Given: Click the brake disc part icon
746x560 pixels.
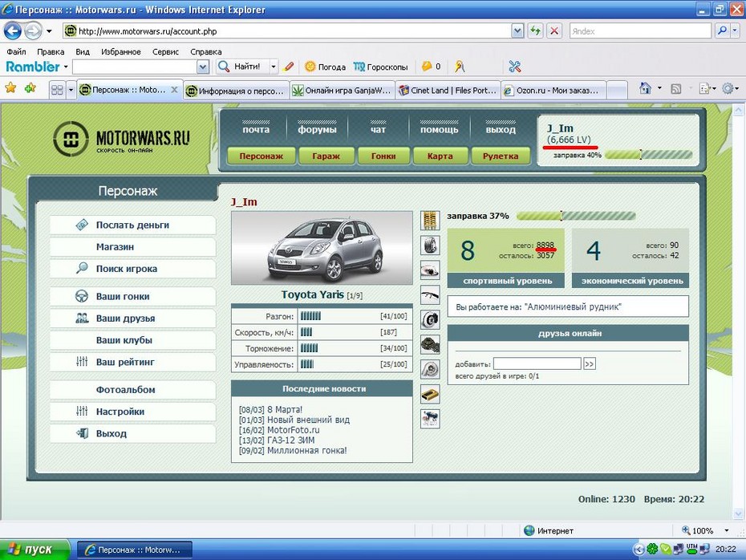Looking at the screenshot, I should (430, 319).
